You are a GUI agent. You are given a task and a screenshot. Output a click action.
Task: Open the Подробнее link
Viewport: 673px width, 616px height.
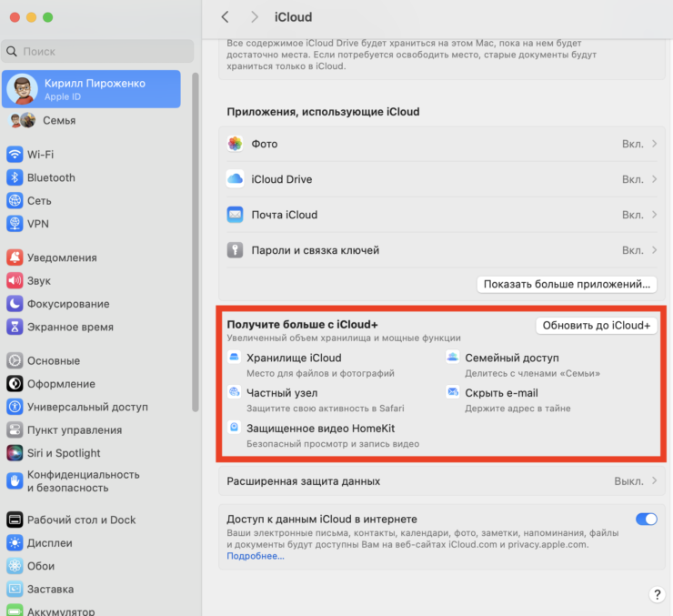click(x=256, y=556)
